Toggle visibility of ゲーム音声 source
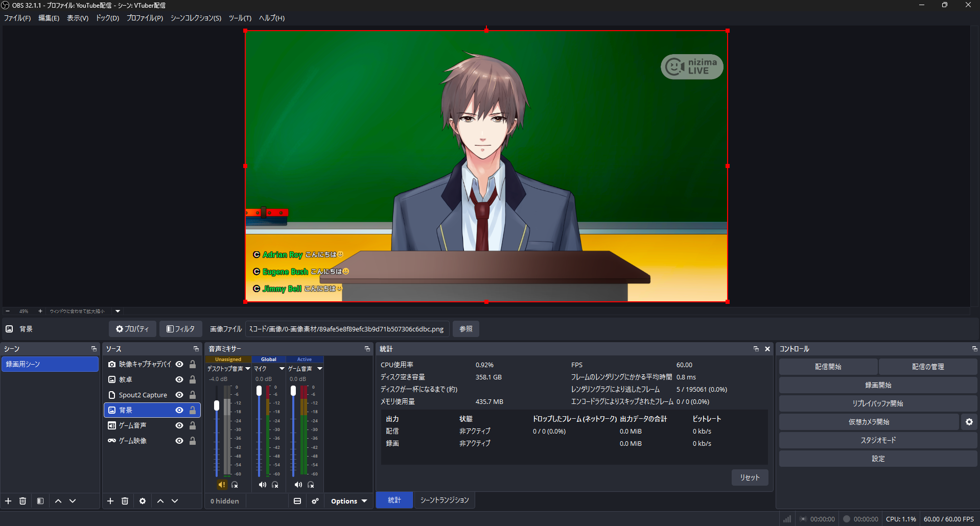 (x=179, y=425)
